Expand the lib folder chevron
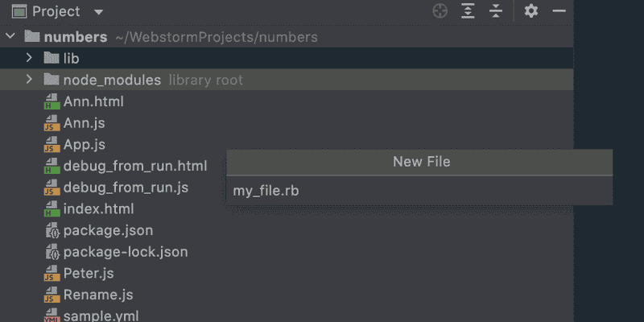This screenshot has width=644, height=322. point(29,58)
